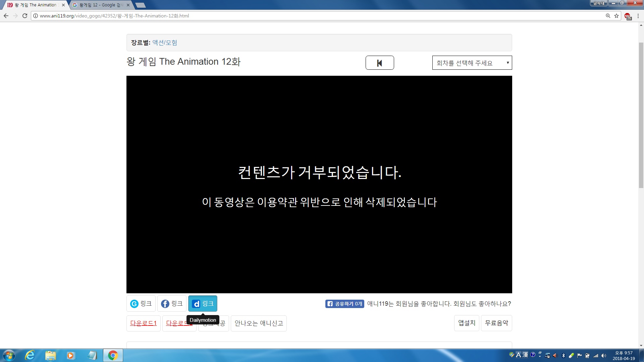Open the Chrome three-dot menu

coord(638,16)
